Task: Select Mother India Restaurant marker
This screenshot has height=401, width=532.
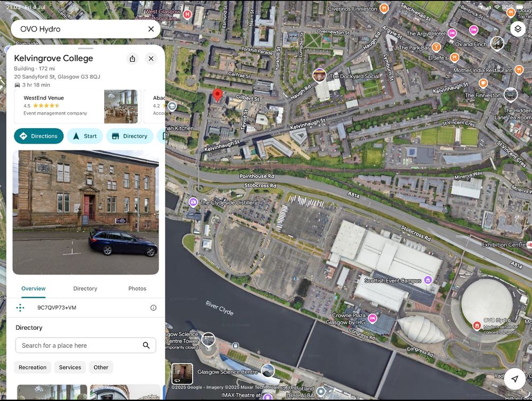Action: (519, 70)
